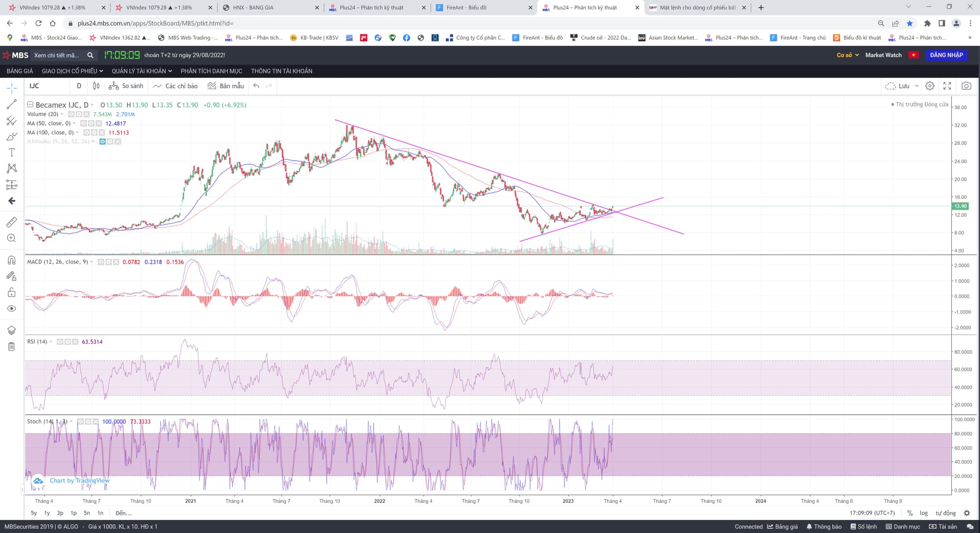
Task: Toggle stay in drawing mode
Action: tap(12, 276)
